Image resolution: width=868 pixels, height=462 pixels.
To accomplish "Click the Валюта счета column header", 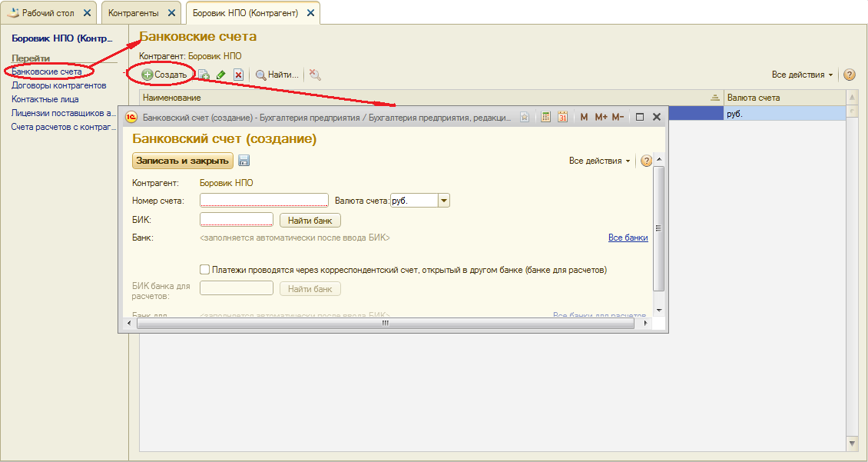I will (x=784, y=98).
